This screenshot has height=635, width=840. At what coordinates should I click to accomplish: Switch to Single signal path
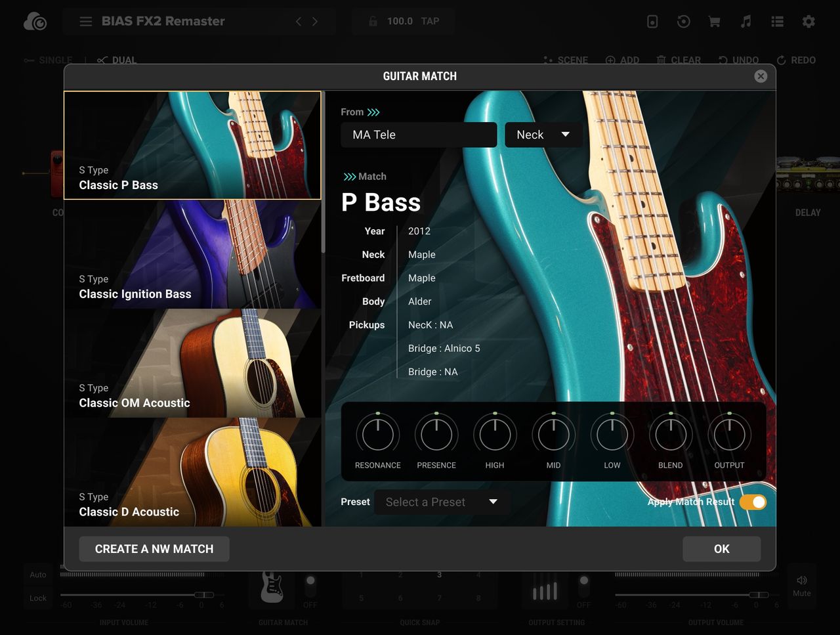(49, 60)
